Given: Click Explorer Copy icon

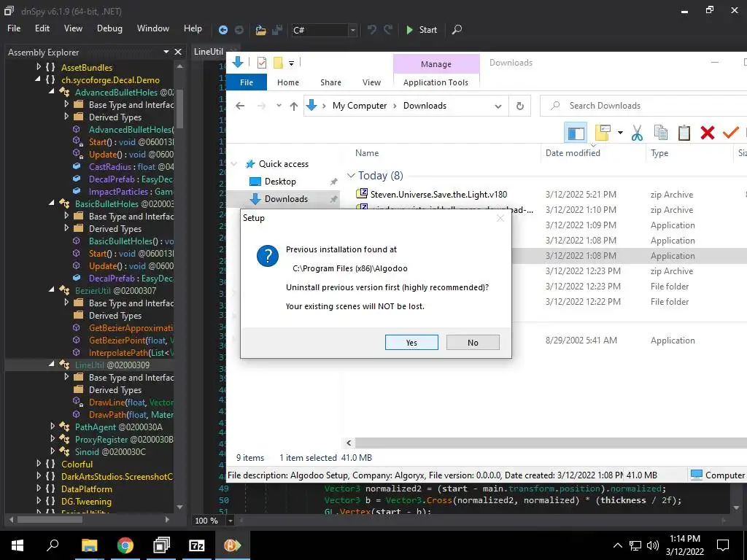Looking at the screenshot, I should pyautogui.click(x=660, y=133).
